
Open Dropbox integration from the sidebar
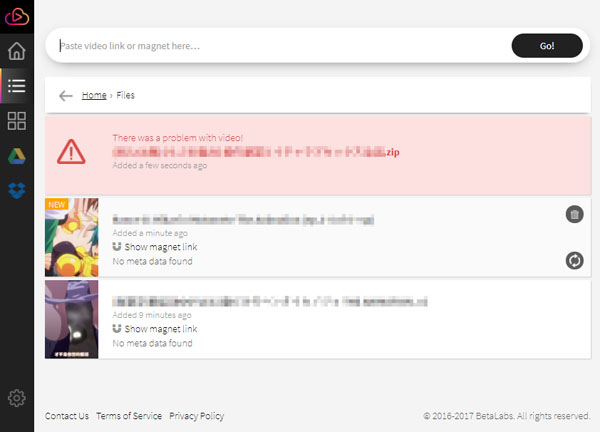click(17, 190)
